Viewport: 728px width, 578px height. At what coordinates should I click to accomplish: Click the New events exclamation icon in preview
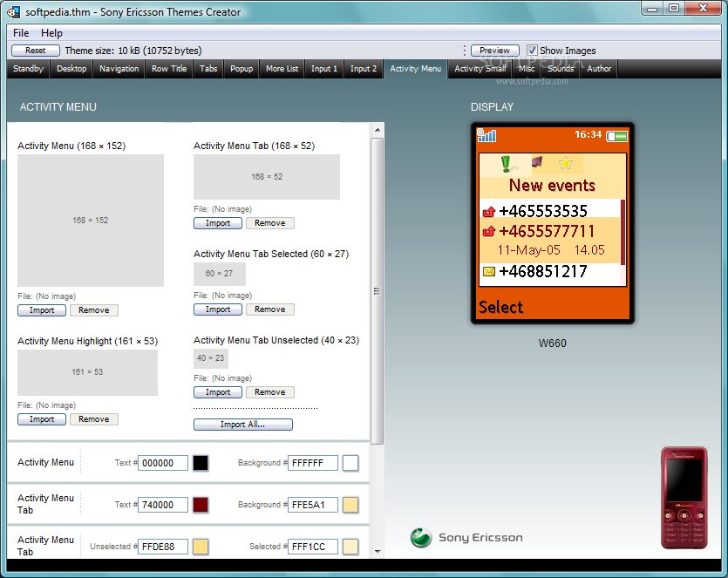pyautogui.click(x=505, y=164)
